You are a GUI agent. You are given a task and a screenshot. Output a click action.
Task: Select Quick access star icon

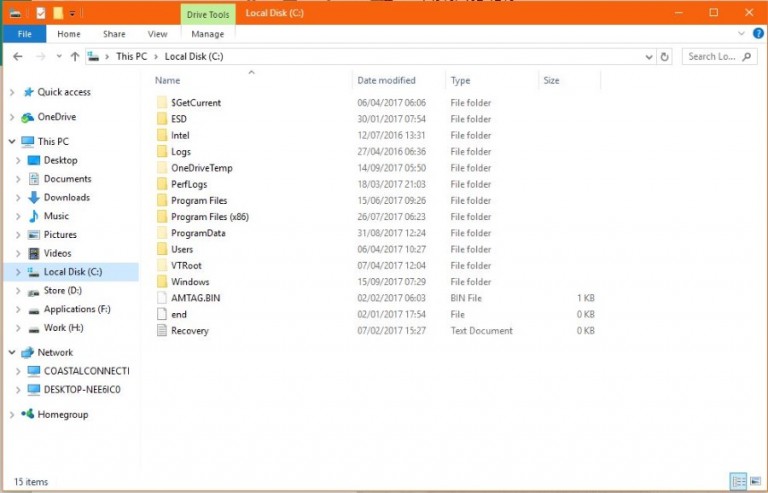[x=29, y=92]
